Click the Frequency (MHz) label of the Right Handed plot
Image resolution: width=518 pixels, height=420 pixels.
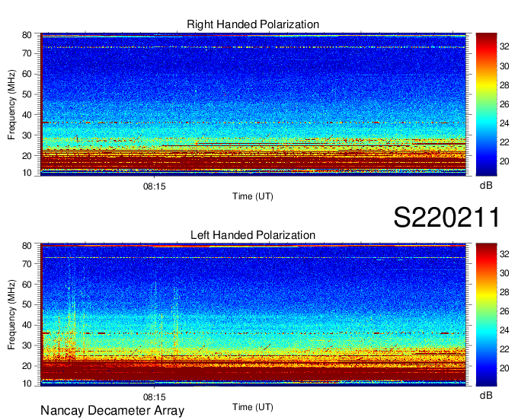click(x=11, y=104)
